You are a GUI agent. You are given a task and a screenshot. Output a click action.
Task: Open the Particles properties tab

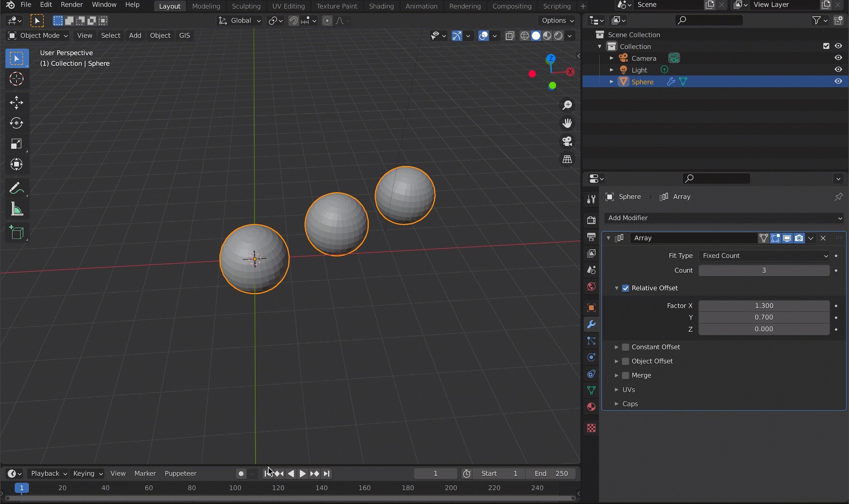(591, 341)
